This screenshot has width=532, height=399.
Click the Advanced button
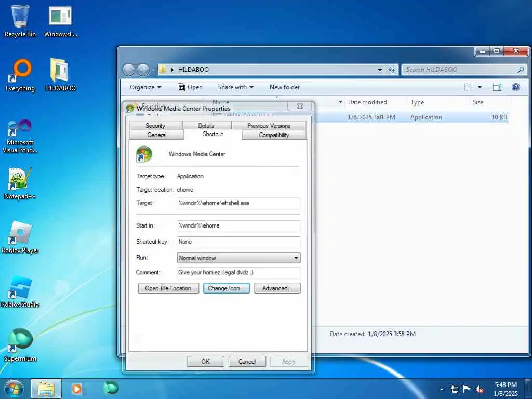pos(277,288)
